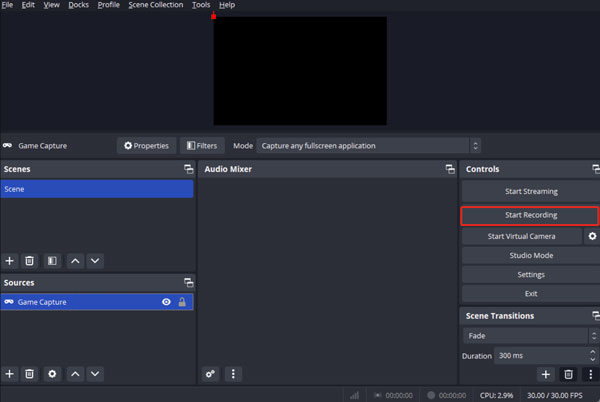Open the Fade transition dropdown
Image resolution: width=600 pixels, height=402 pixels.
(x=531, y=335)
